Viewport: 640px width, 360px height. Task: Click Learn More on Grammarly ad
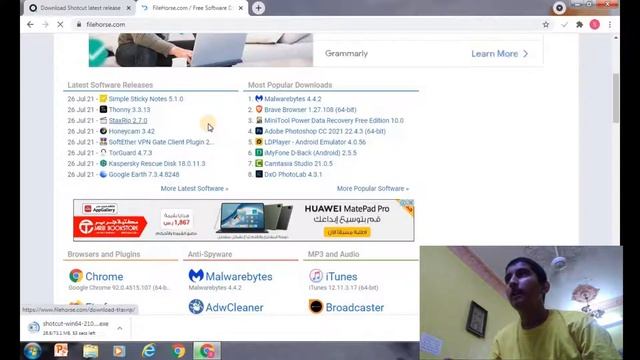tap(499, 53)
